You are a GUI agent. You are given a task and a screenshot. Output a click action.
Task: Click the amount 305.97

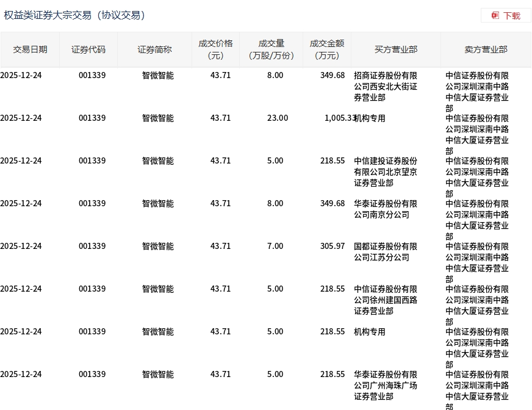click(332, 246)
